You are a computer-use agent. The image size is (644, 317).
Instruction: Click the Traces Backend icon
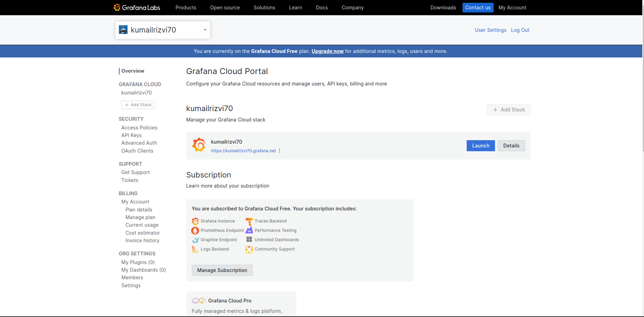[249, 221]
